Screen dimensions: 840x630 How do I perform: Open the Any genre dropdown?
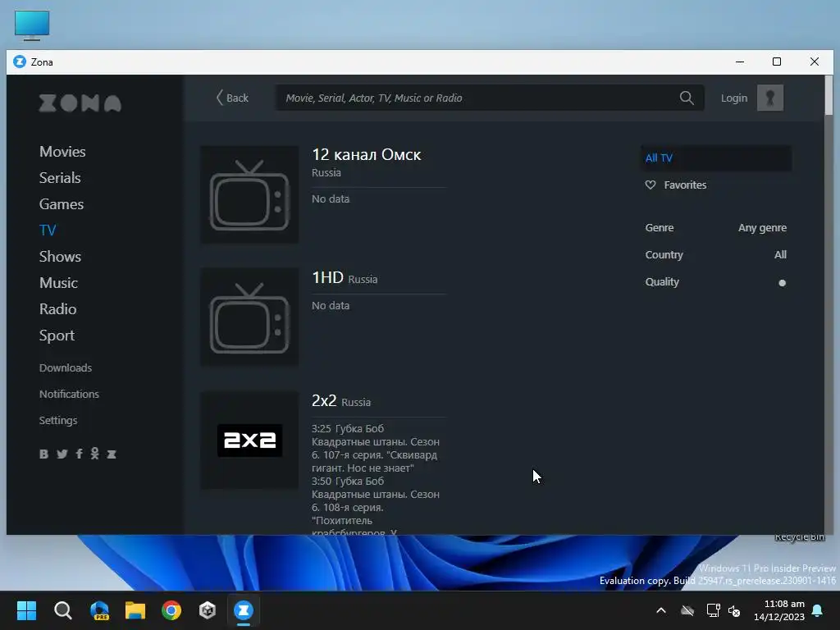click(762, 228)
